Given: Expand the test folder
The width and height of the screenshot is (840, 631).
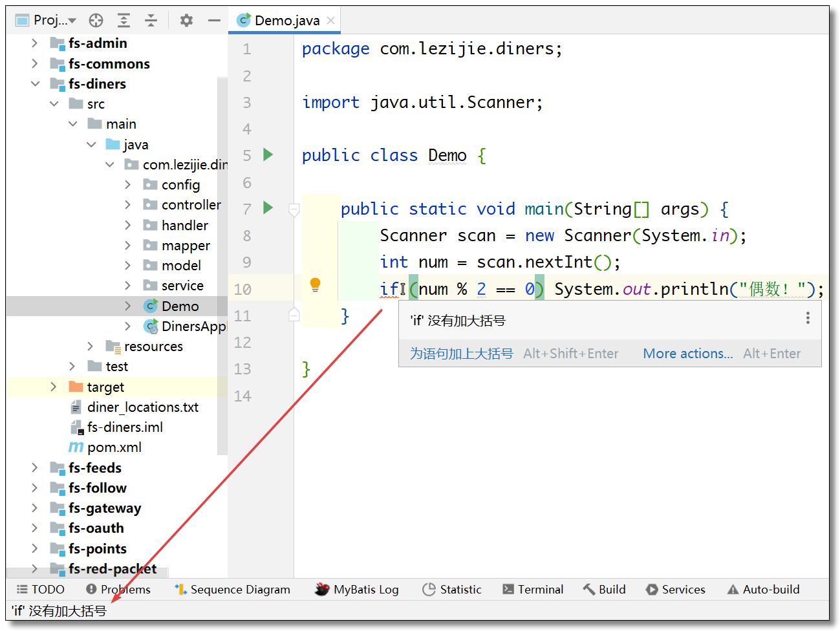Looking at the screenshot, I should (x=72, y=367).
